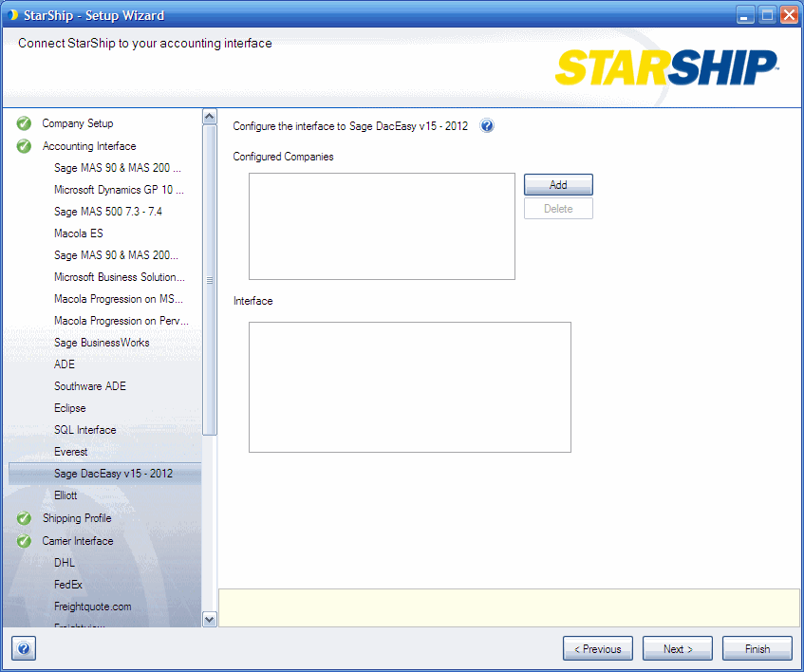This screenshot has height=672, width=804.
Task: Click inside the Configured Companies list box
Action: point(382,227)
